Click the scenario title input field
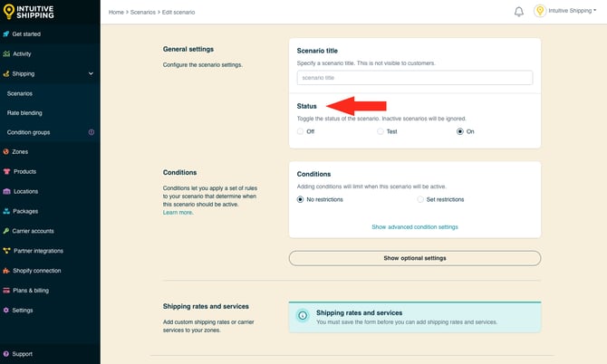 pos(414,78)
